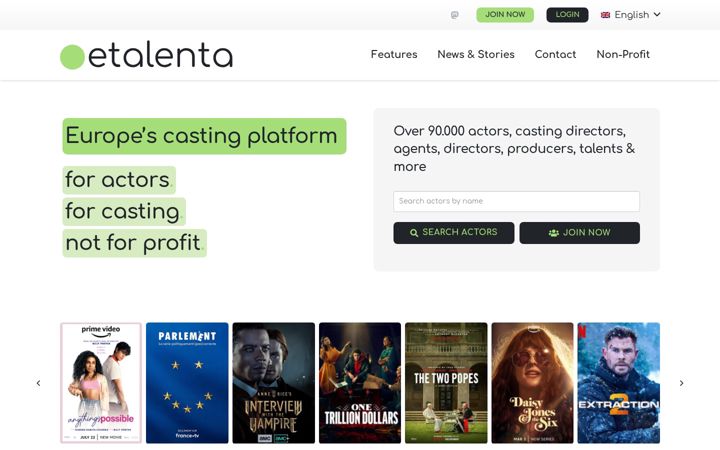Click the "not for profit" text
Image resolution: width=720 pixels, height=450 pixels.
[x=135, y=243]
